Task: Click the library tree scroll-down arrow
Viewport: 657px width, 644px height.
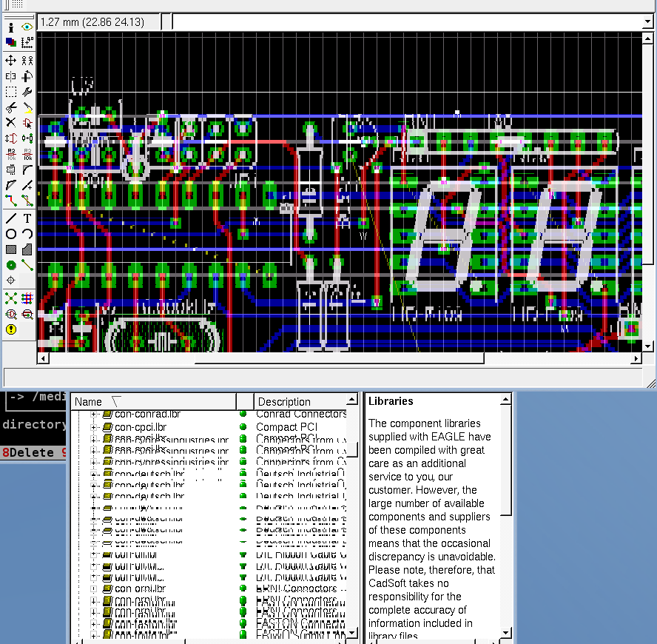Action: (352, 633)
